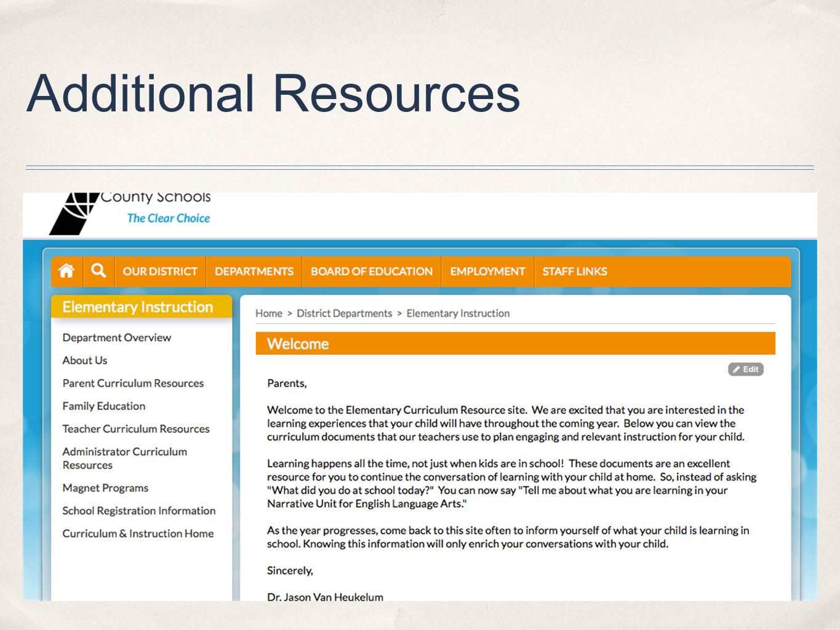Select the EMPLOYMENT menu item
This screenshot has height=630, width=840.
[x=487, y=271]
